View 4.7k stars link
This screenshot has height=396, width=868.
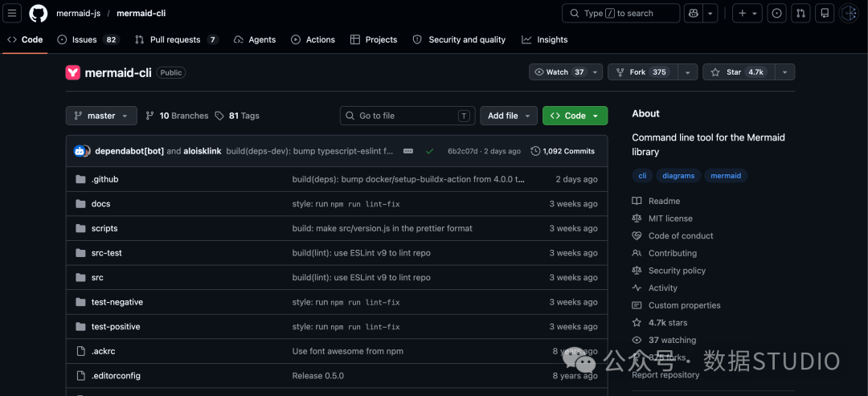click(x=660, y=322)
